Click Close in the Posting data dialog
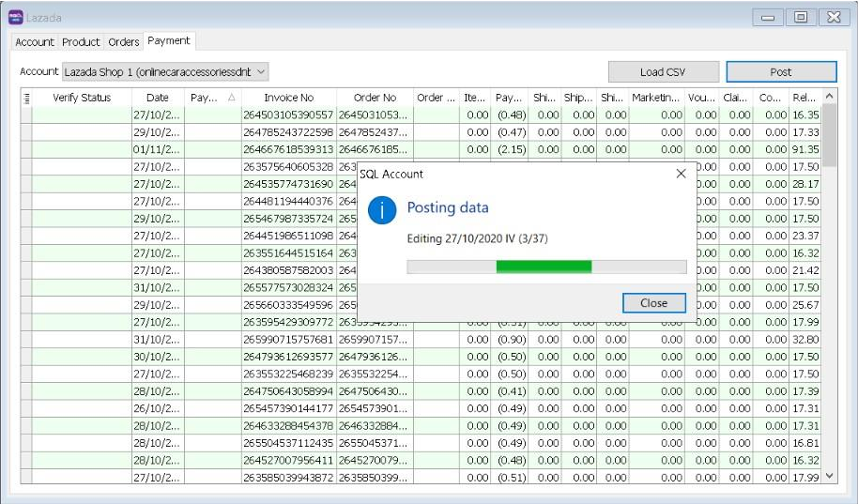The height and width of the screenshot is (504, 858). (653, 303)
